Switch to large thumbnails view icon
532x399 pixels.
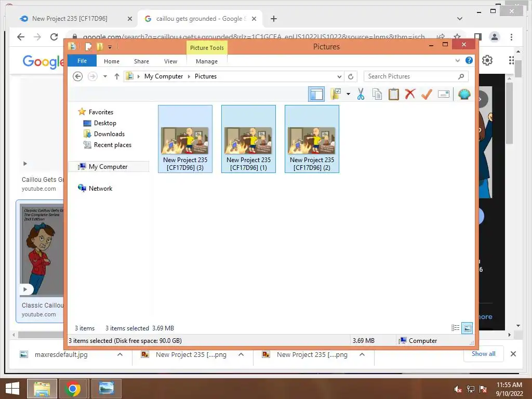(467, 328)
